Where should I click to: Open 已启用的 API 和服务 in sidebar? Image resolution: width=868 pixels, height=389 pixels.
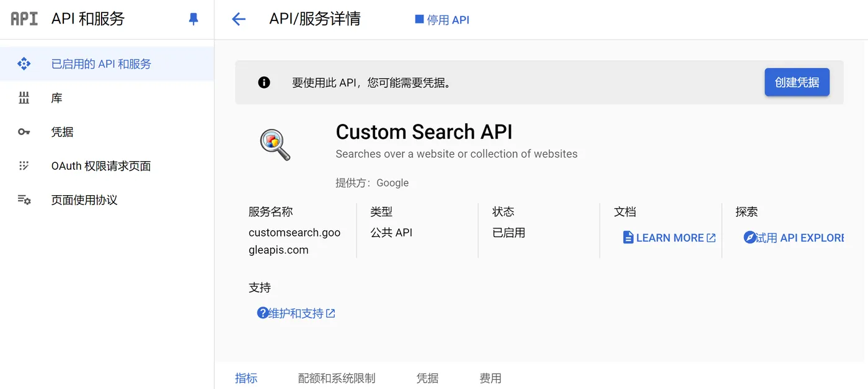coord(101,64)
